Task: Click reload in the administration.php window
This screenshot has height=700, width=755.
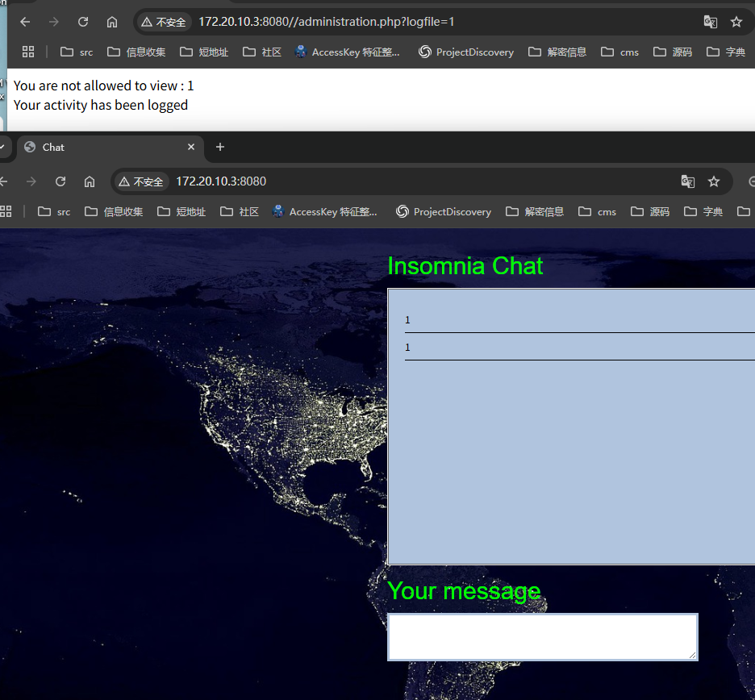Action: click(x=82, y=22)
